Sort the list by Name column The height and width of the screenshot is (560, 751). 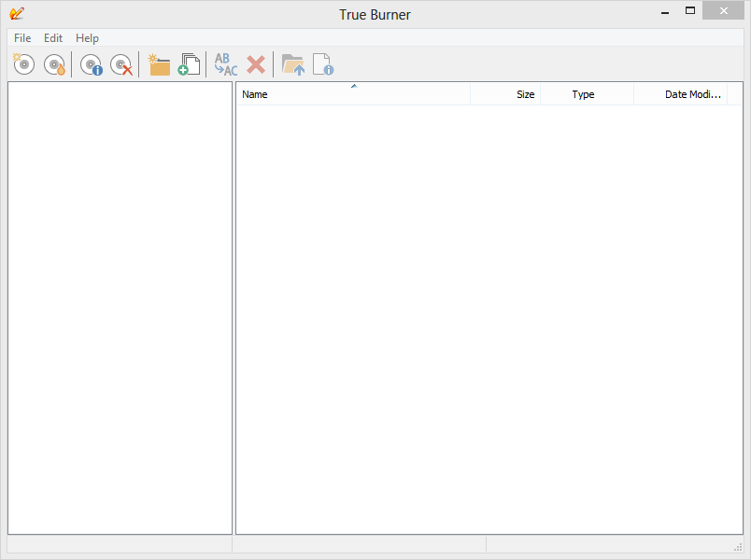click(x=353, y=94)
